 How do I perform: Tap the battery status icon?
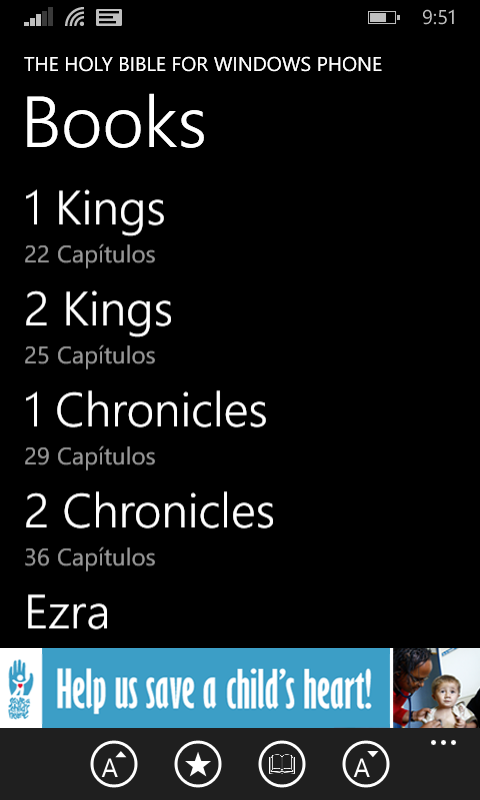(384, 18)
